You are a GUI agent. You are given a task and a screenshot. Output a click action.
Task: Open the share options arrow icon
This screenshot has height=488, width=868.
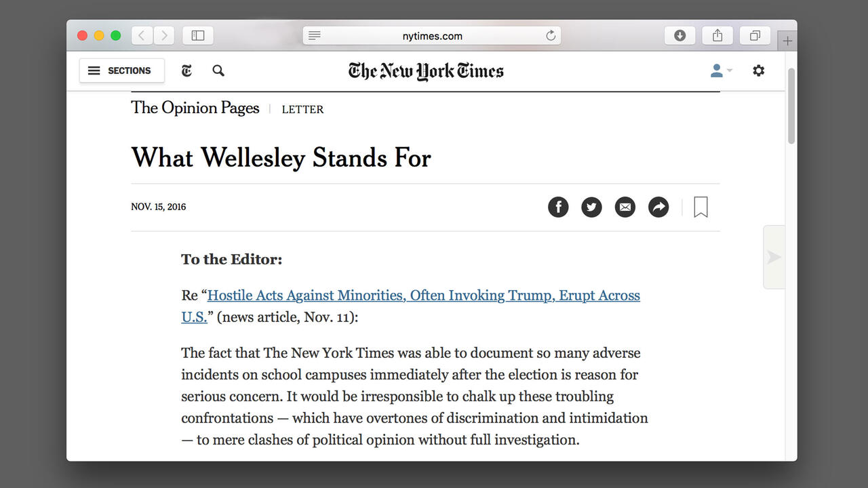click(x=658, y=207)
